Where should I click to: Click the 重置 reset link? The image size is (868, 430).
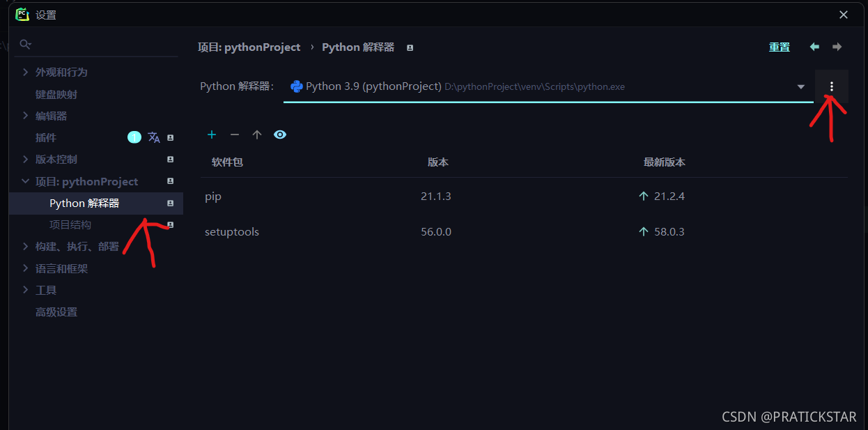tap(780, 47)
